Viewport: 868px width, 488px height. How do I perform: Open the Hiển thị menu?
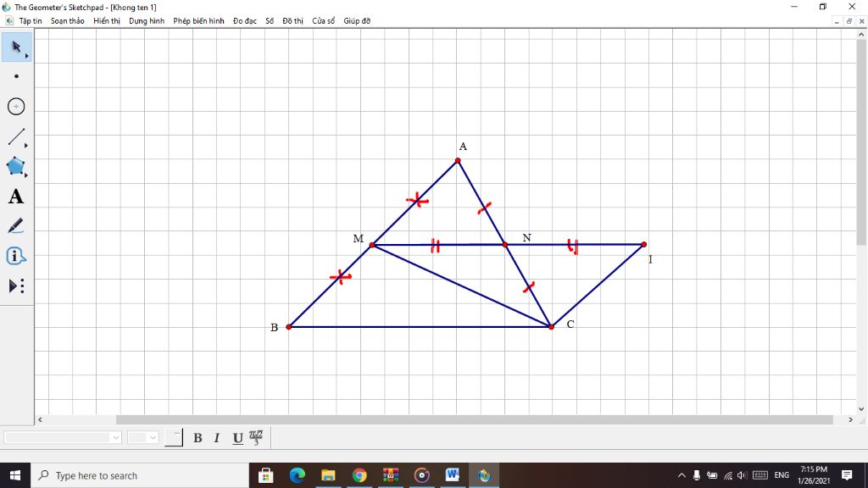coord(107,21)
